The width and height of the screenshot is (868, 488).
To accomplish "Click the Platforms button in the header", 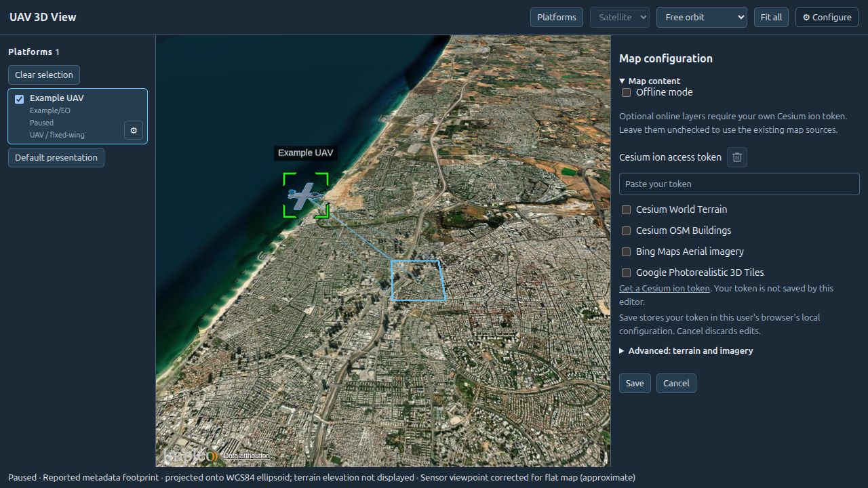I will [557, 18].
